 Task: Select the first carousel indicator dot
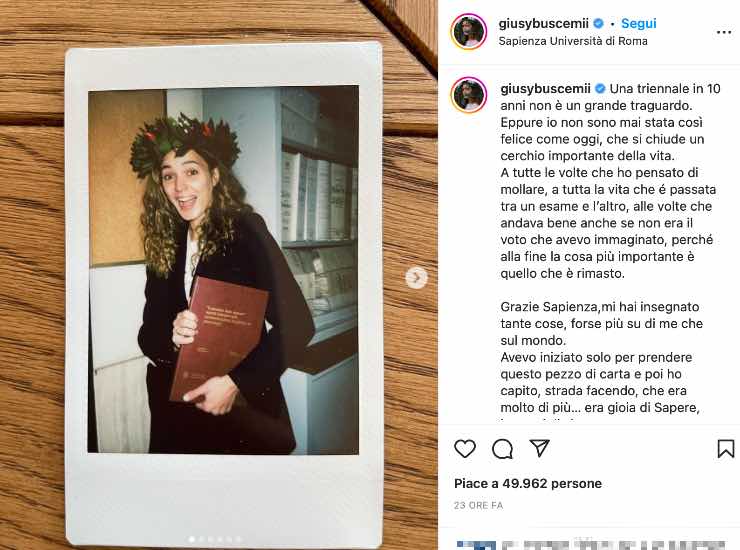pyautogui.click(x=192, y=539)
